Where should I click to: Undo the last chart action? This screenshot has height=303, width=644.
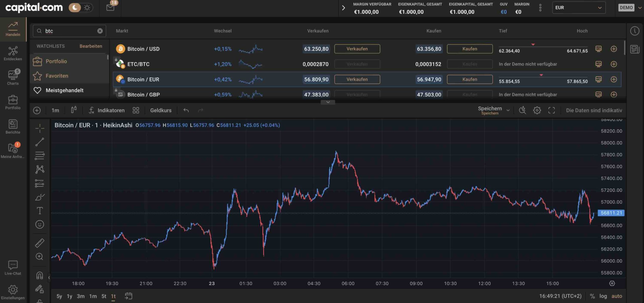coord(186,110)
